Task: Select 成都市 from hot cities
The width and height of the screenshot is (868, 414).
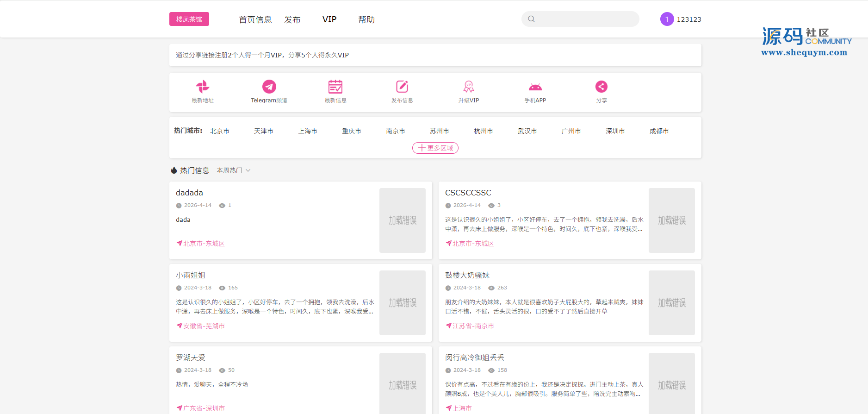Action: point(659,131)
